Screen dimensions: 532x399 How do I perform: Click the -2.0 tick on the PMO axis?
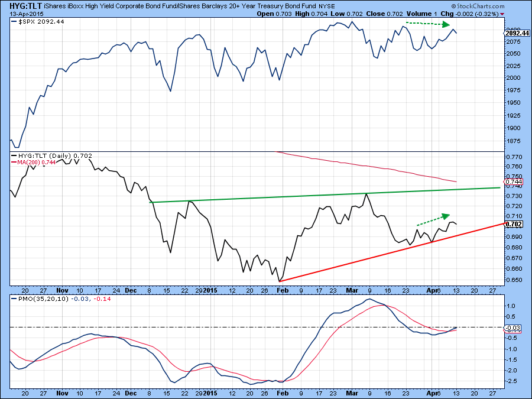511,371
